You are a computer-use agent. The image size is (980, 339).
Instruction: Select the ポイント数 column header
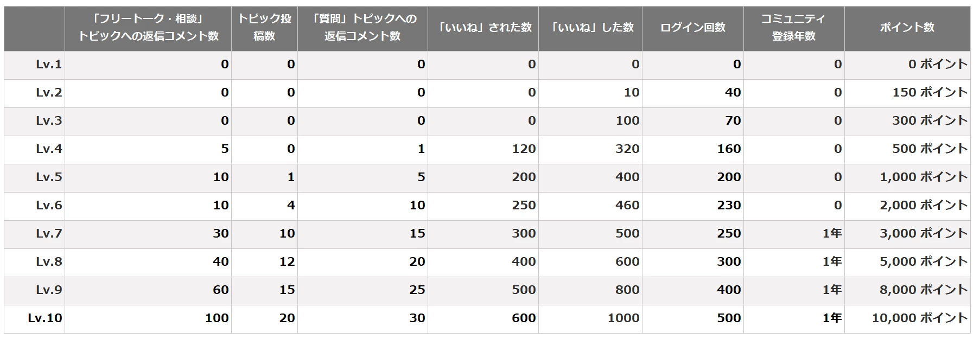point(907,27)
